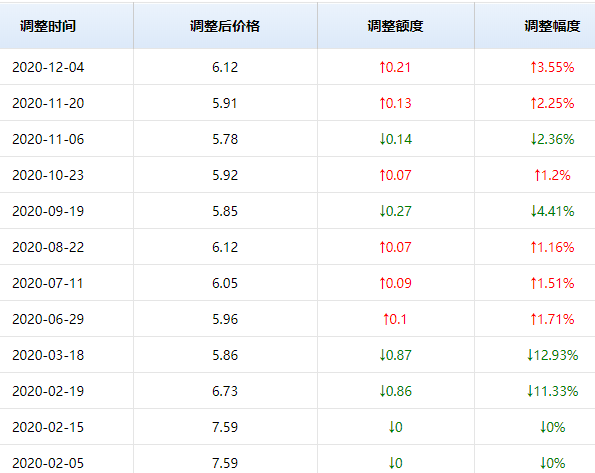Click price 5.91 in the 2020-11-20 row
This screenshot has height=473, width=595.
(x=225, y=103)
